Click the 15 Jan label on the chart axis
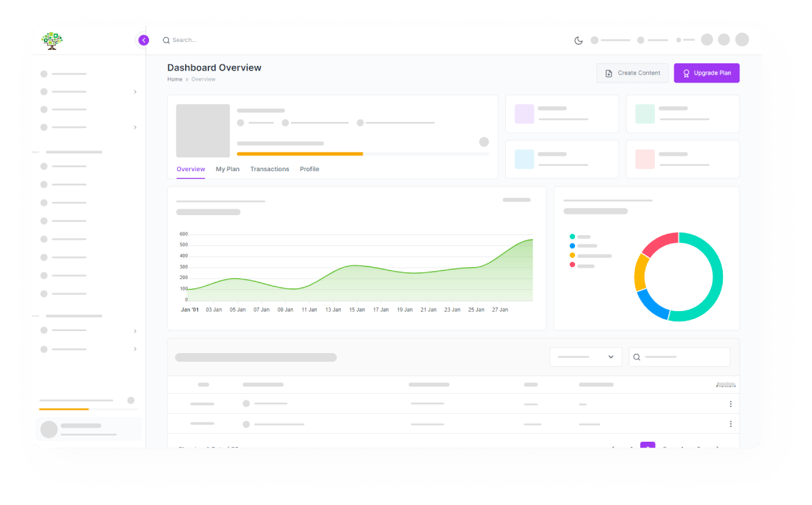This screenshot has height=505, width=812. (x=357, y=310)
